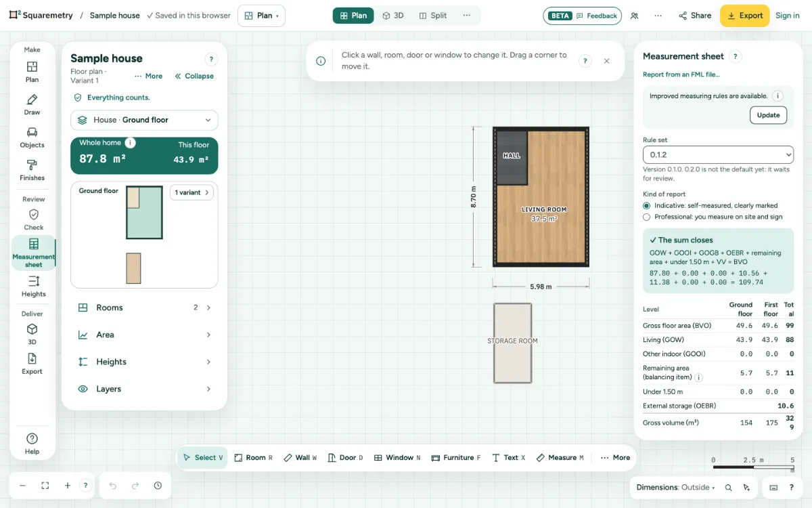Click the search magnifier near Dimensions
812x508 pixels.
point(729,487)
